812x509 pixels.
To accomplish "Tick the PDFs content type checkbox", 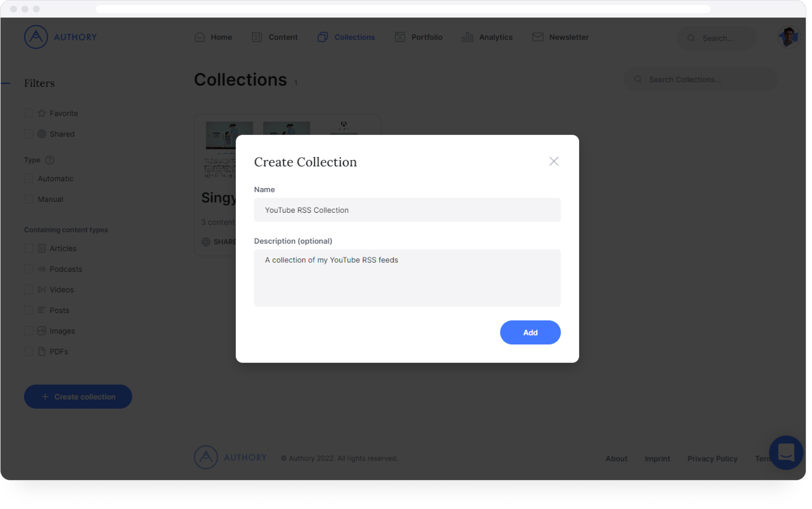I will click(29, 352).
